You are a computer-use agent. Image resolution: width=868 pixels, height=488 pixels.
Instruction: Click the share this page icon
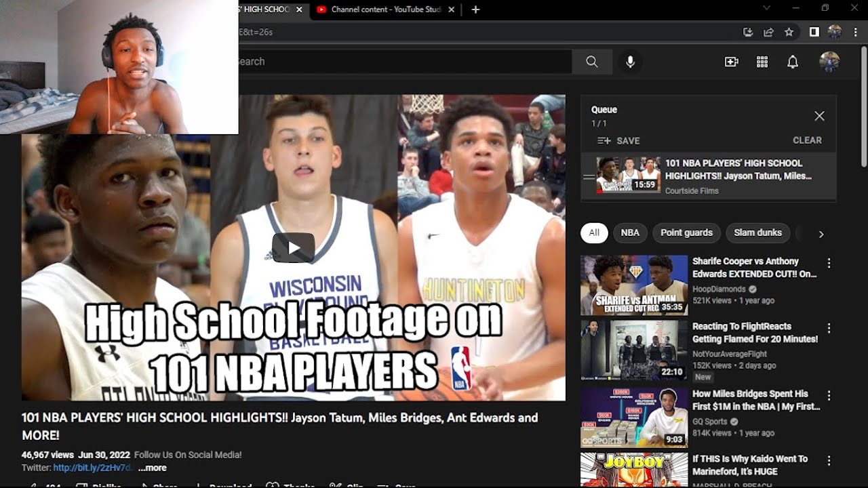pyautogui.click(x=768, y=32)
